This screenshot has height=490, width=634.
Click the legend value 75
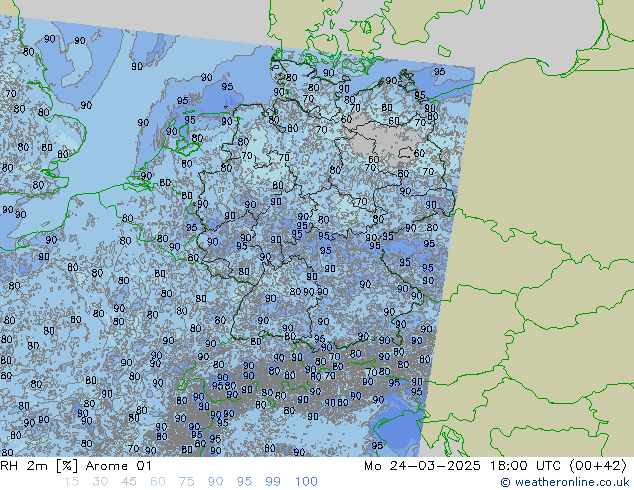pos(186,482)
